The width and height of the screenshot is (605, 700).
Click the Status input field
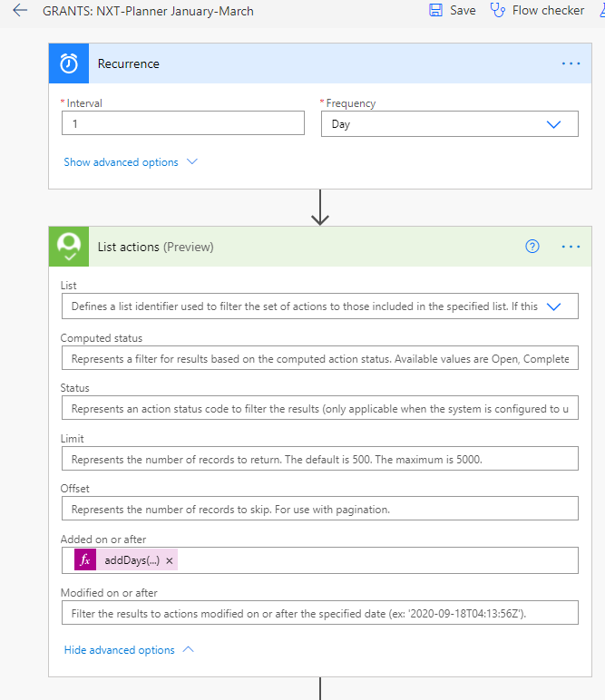pyautogui.click(x=319, y=408)
